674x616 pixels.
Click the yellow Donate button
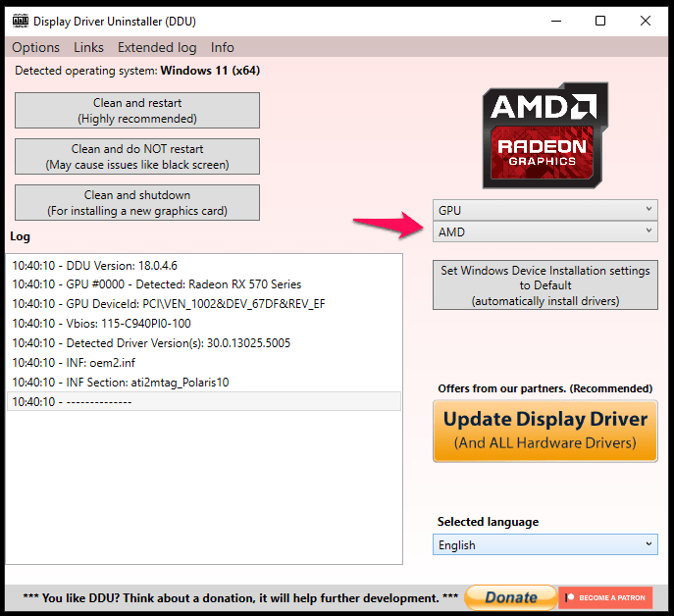[510, 597]
